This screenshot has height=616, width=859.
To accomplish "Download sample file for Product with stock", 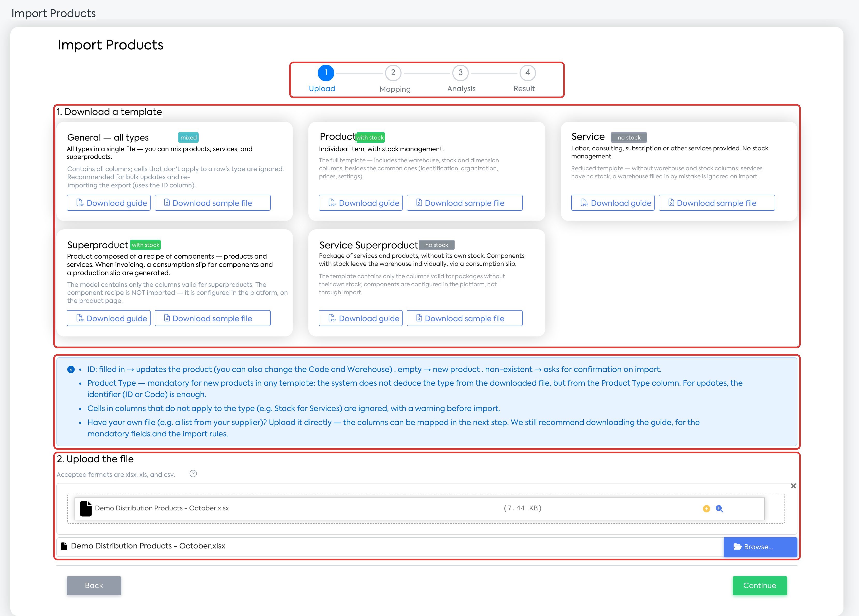I will [x=465, y=203].
